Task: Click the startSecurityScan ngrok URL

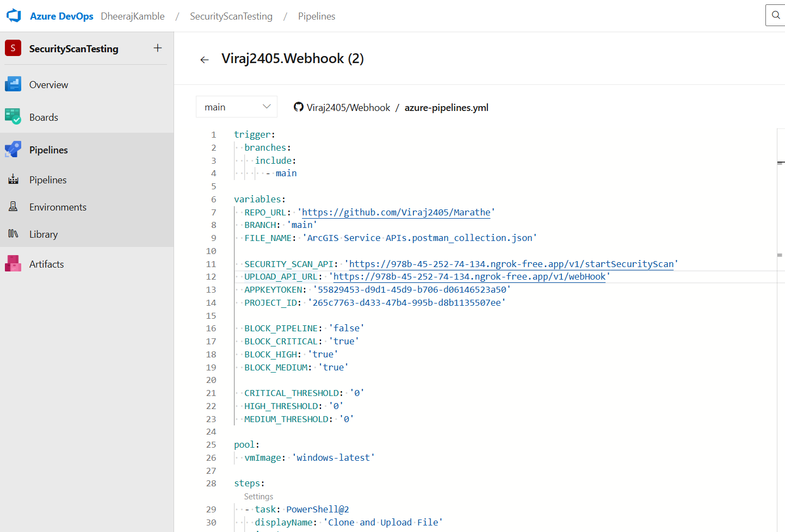Action: 511,264
